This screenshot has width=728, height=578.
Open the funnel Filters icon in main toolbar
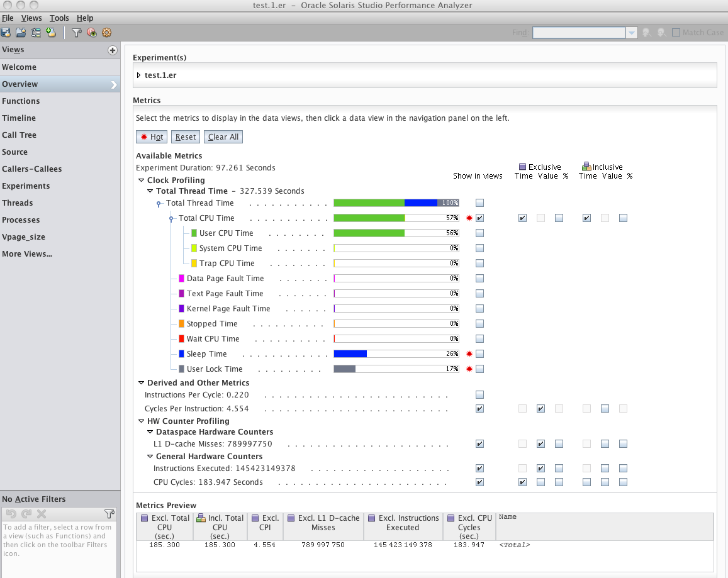(77, 33)
